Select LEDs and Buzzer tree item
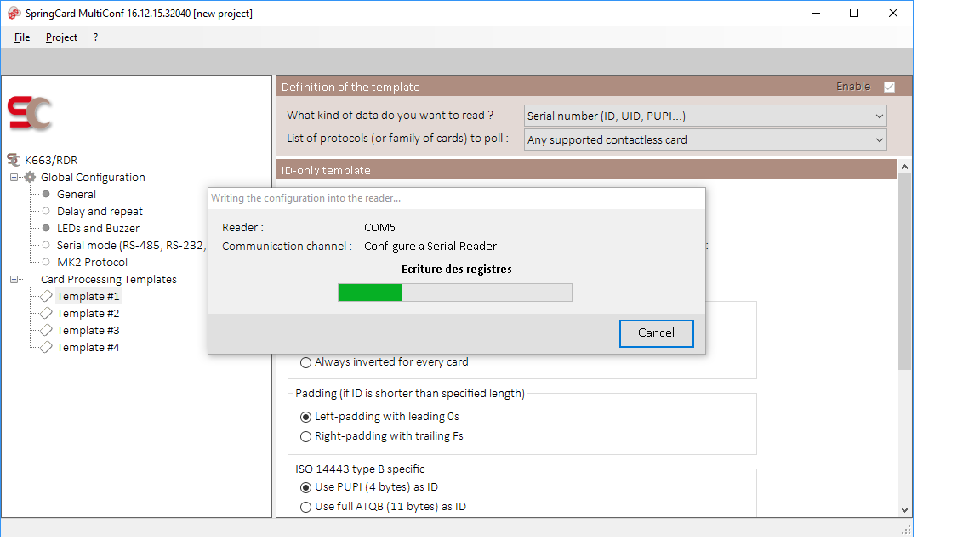Image resolution: width=980 pixels, height=551 pixels. (98, 228)
